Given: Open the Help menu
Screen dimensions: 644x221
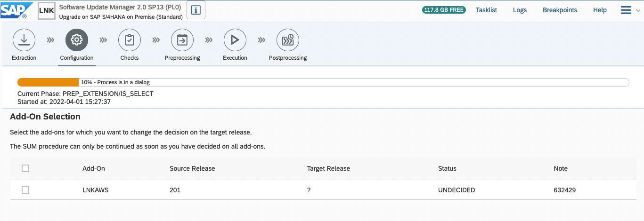Looking at the screenshot, I should pyautogui.click(x=600, y=10).
